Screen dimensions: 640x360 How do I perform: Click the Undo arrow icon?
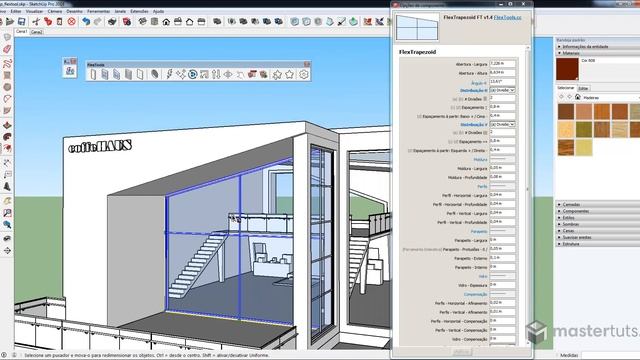86,22
